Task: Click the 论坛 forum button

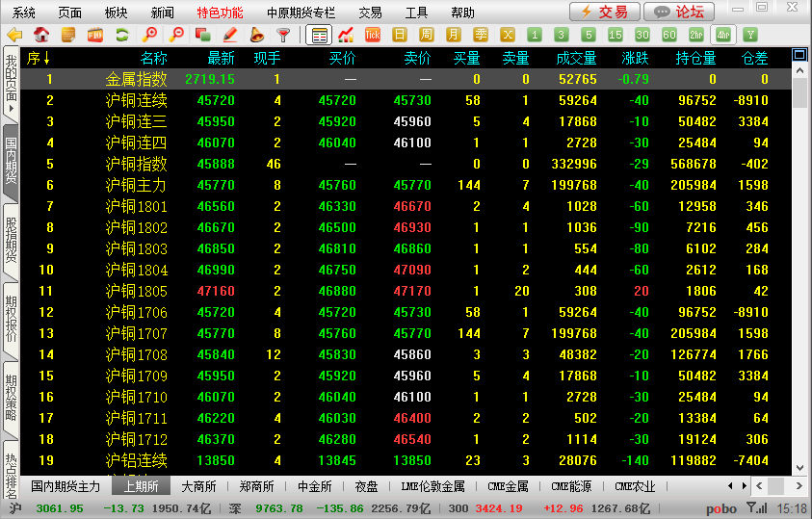Action: 679,12
